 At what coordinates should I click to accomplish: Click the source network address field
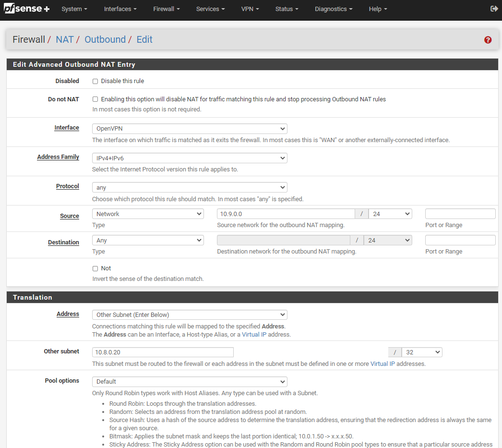click(x=286, y=214)
